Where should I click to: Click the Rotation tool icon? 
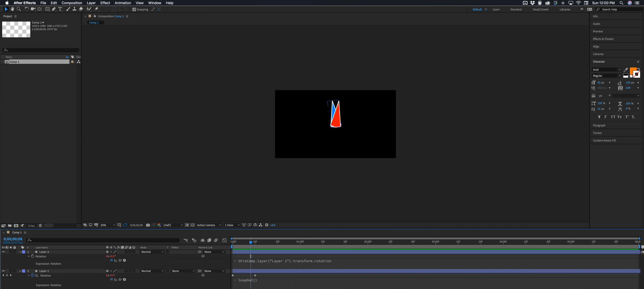point(26,9)
